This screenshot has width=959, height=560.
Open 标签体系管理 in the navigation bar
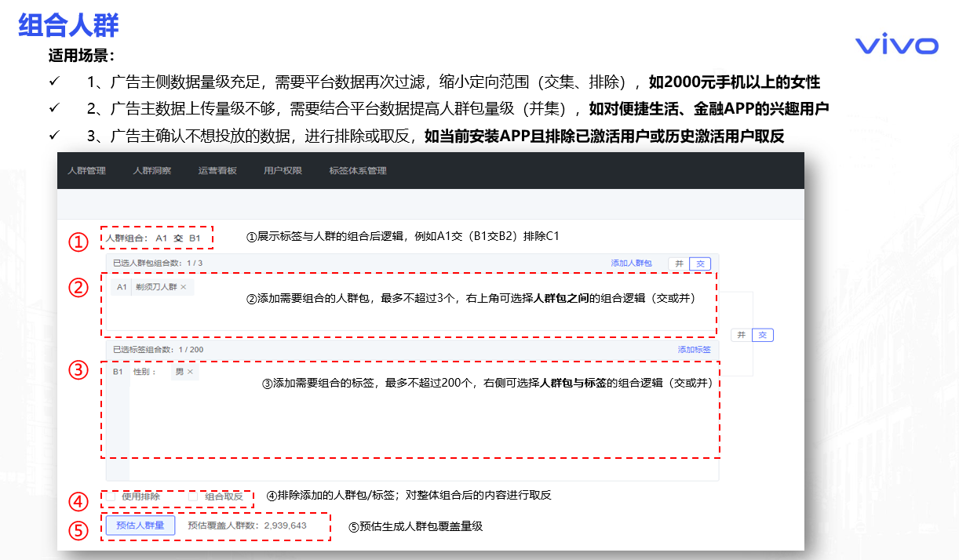click(358, 171)
